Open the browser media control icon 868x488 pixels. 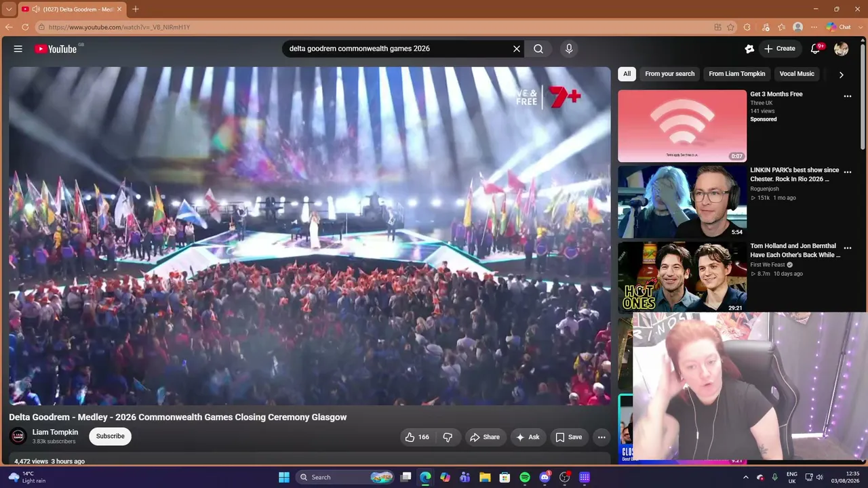[766, 27]
